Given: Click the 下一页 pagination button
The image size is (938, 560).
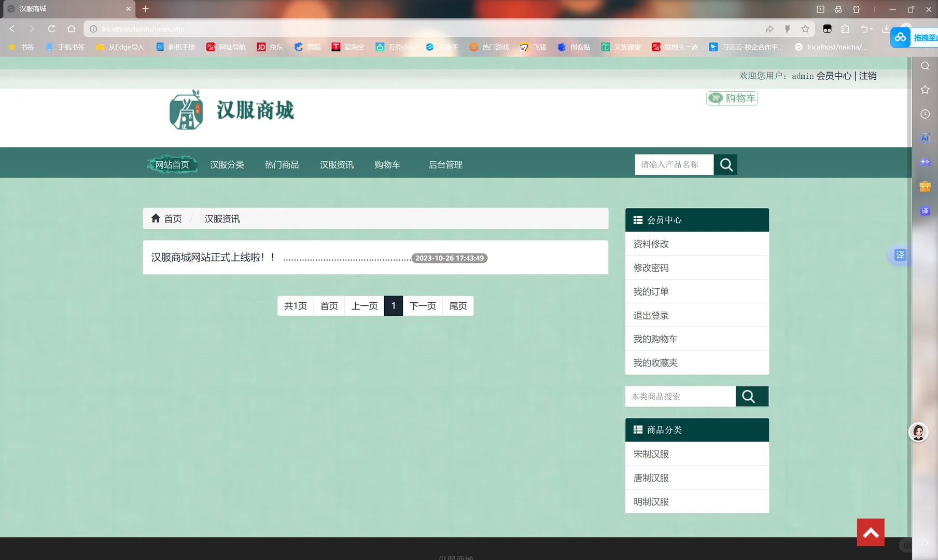Looking at the screenshot, I should click(423, 306).
